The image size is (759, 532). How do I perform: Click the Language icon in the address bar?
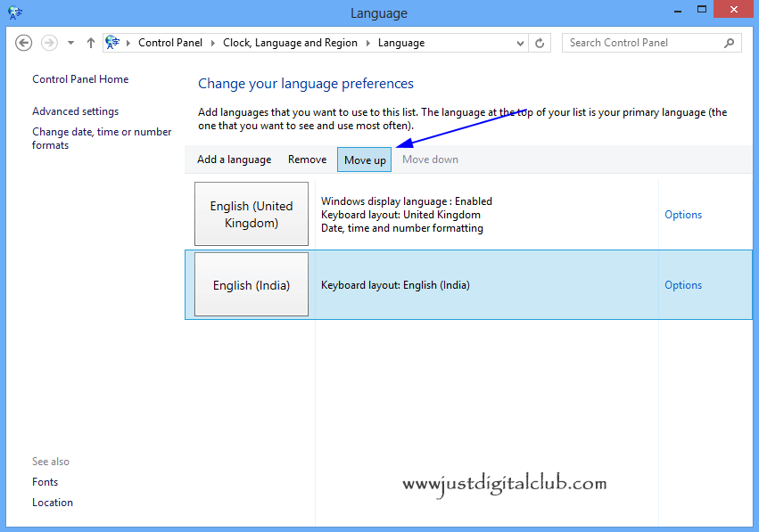112,43
